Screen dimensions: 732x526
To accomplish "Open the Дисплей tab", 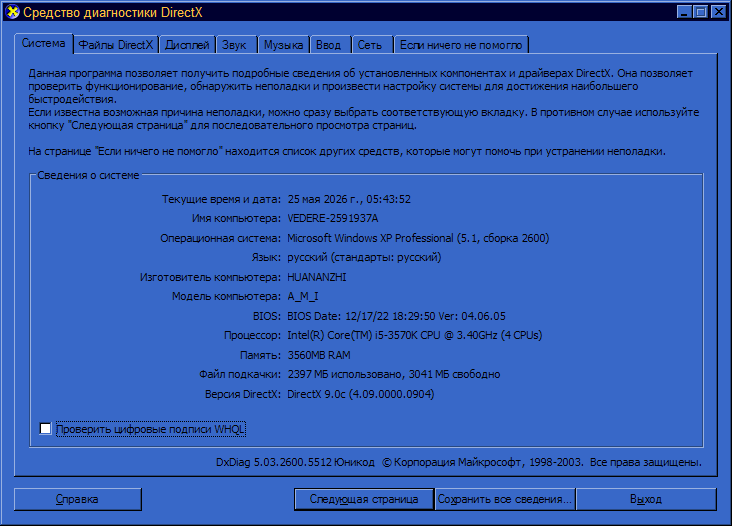I will (187, 45).
